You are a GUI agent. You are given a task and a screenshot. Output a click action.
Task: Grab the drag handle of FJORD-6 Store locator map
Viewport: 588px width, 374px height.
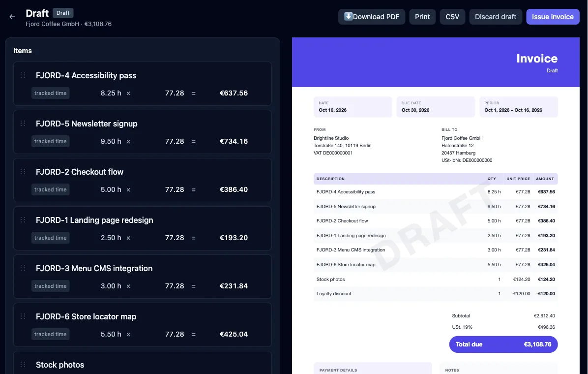coord(23,316)
